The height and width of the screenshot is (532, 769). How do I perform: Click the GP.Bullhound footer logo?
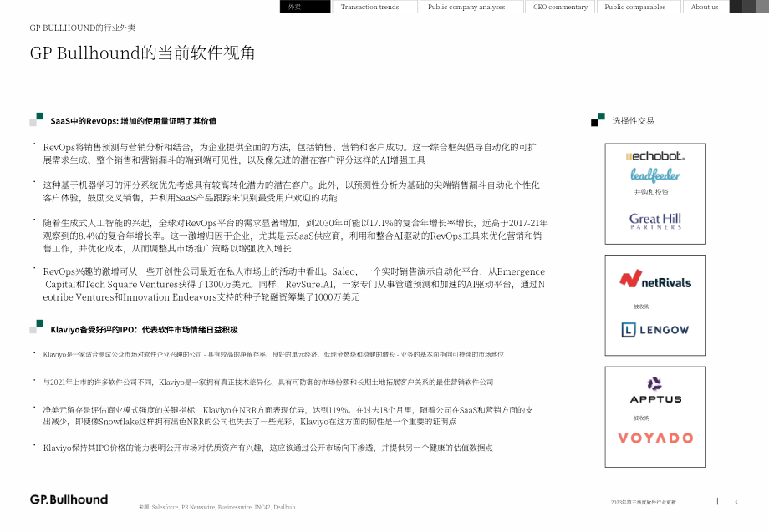click(69, 499)
